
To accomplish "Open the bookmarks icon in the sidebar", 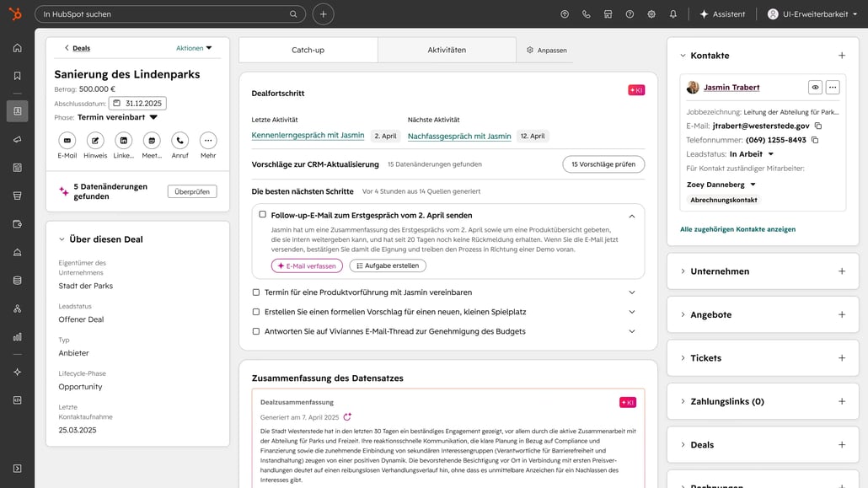I will tap(17, 76).
